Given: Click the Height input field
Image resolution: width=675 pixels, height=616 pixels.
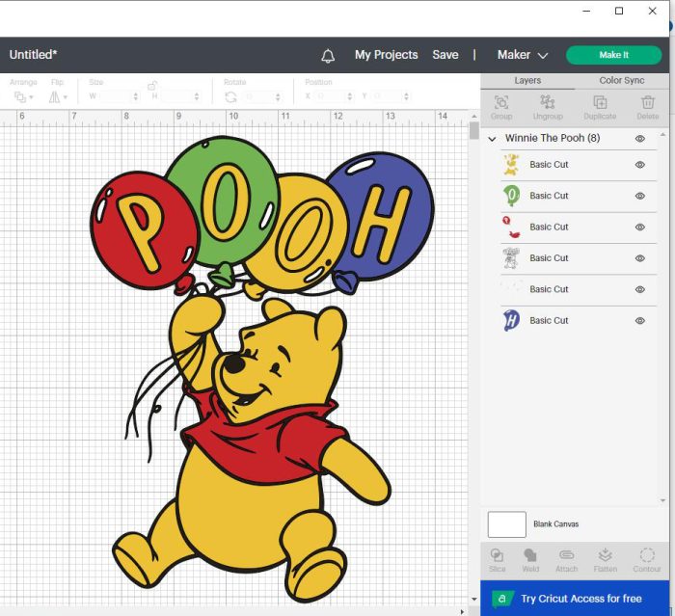Looking at the screenshot, I should (175, 96).
